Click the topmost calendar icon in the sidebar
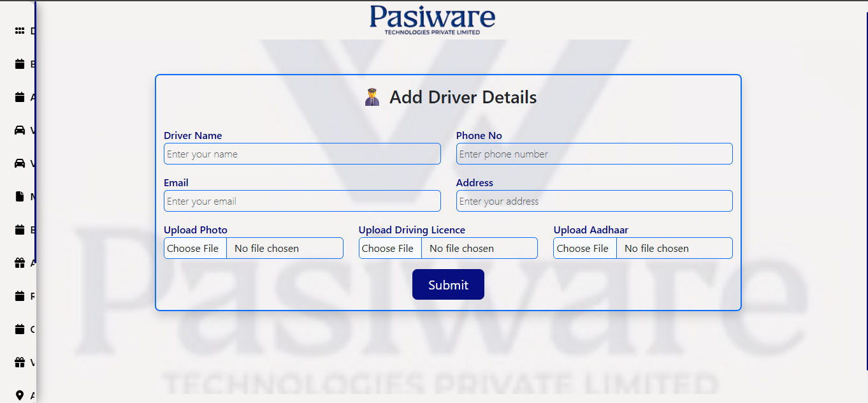Screen dimensions: 868x403 [x=19, y=64]
